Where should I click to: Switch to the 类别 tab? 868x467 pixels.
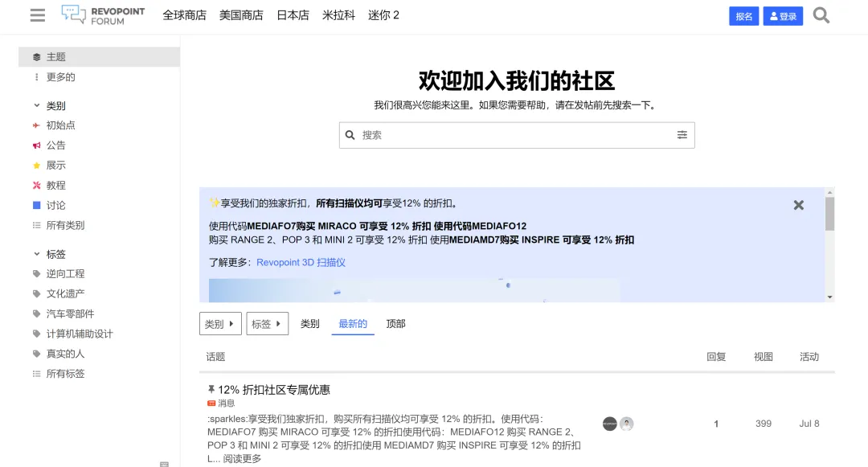pos(310,324)
